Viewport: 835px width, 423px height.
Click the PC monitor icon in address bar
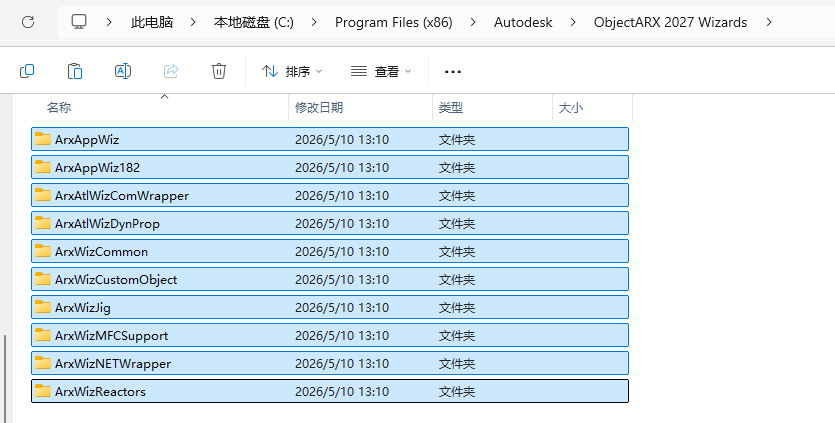point(79,22)
